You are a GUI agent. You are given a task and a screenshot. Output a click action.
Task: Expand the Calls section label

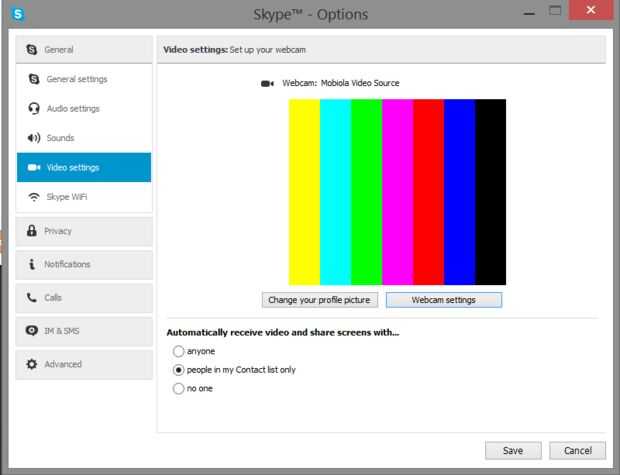tap(53, 297)
